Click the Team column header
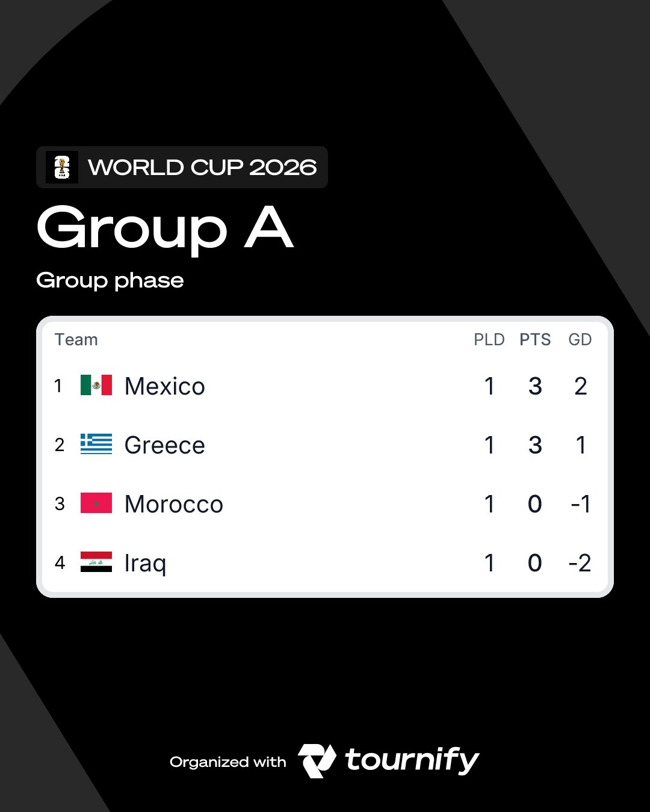The width and height of the screenshot is (650, 812). pos(76,340)
